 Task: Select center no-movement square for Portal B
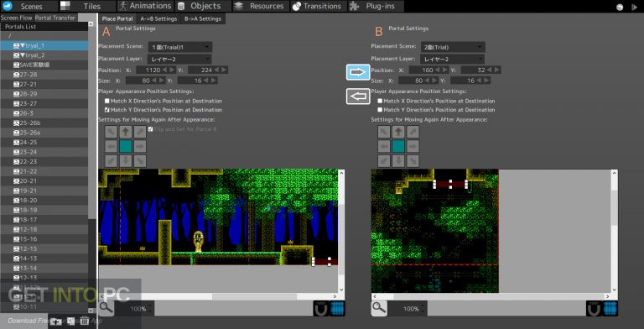pos(398,146)
